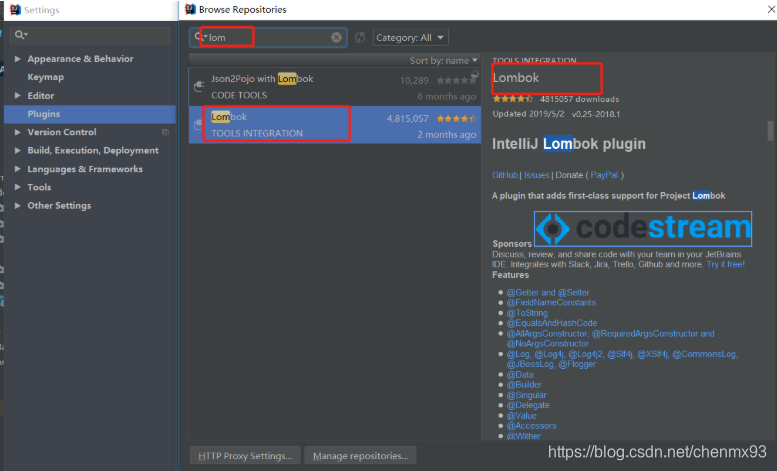
Task: Click the codestream sponsor banner
Action: [643, 229]
